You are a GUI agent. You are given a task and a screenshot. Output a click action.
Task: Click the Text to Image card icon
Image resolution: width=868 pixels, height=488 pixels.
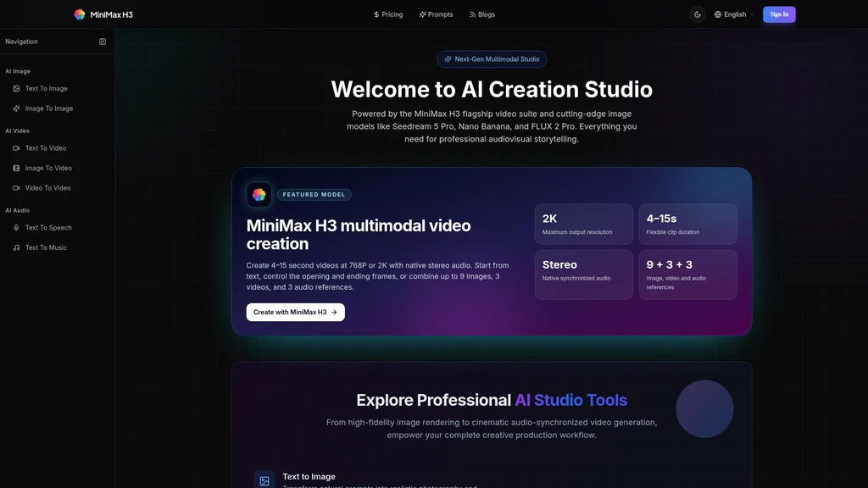(x=264, y=481)
